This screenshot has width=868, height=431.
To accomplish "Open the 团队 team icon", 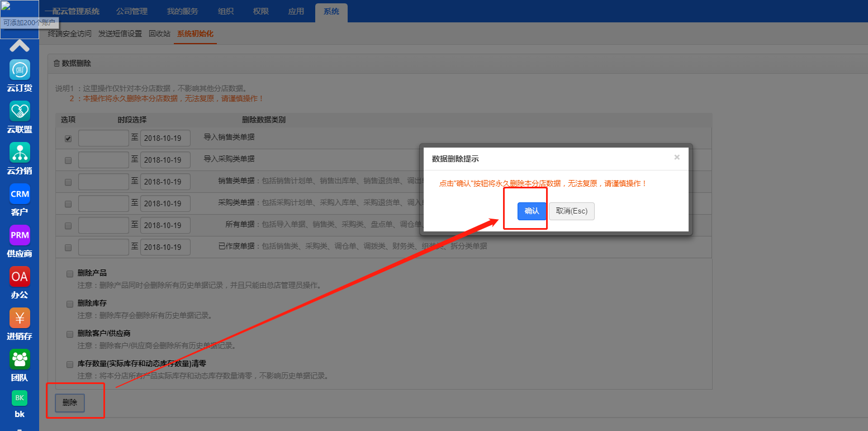I will tap(20, 359).
